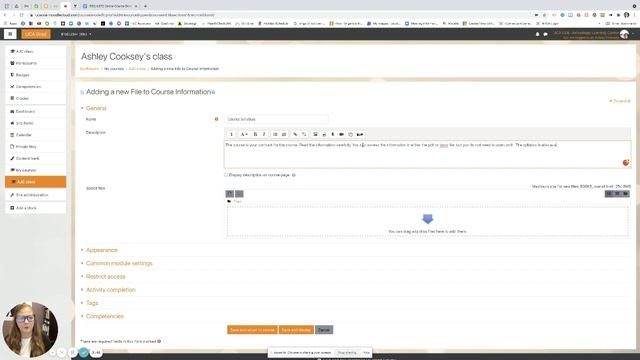Expand the Appearance section

tap(102, 250)
